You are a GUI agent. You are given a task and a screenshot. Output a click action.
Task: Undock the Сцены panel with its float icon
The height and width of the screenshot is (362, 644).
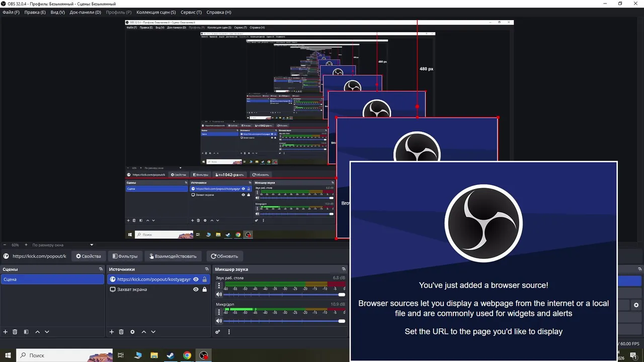click(x=101, y=269)
